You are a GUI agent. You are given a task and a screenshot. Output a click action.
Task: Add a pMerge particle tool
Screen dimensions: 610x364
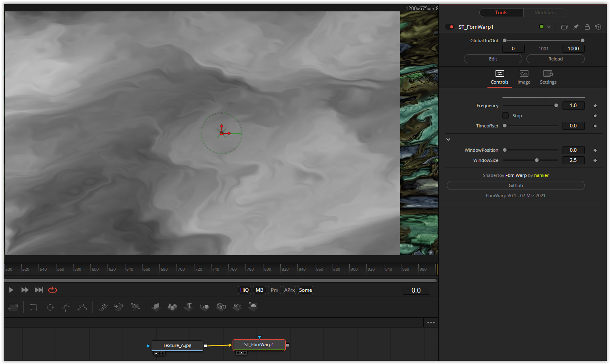[119, 307]
